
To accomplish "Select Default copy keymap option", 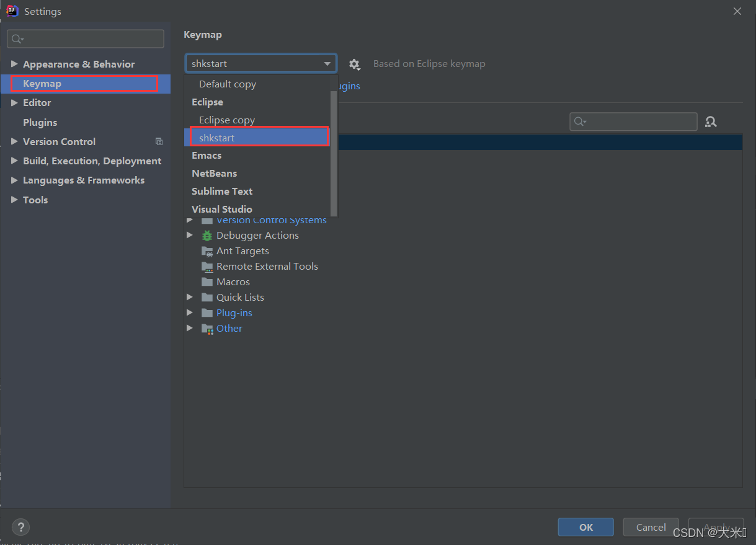I will tap(257, 84).
